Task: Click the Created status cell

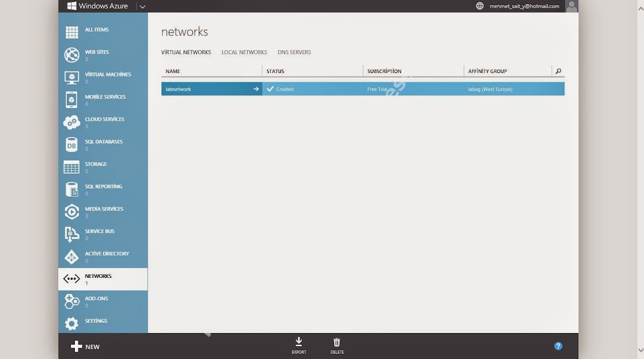Action: pyautogui.click(x=313, y=89)
